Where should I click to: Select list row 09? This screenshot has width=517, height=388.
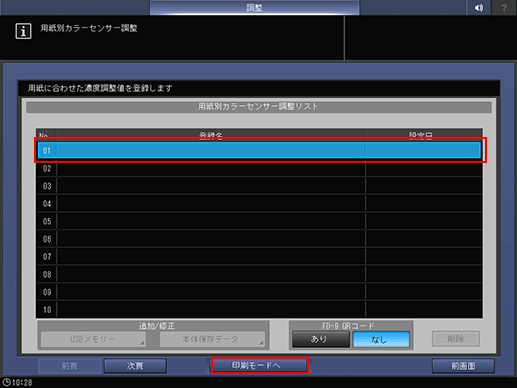pos(259,292)
